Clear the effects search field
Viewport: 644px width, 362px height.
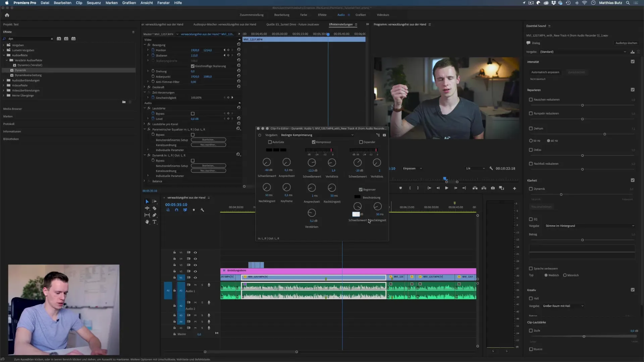[x=52, y=39]
